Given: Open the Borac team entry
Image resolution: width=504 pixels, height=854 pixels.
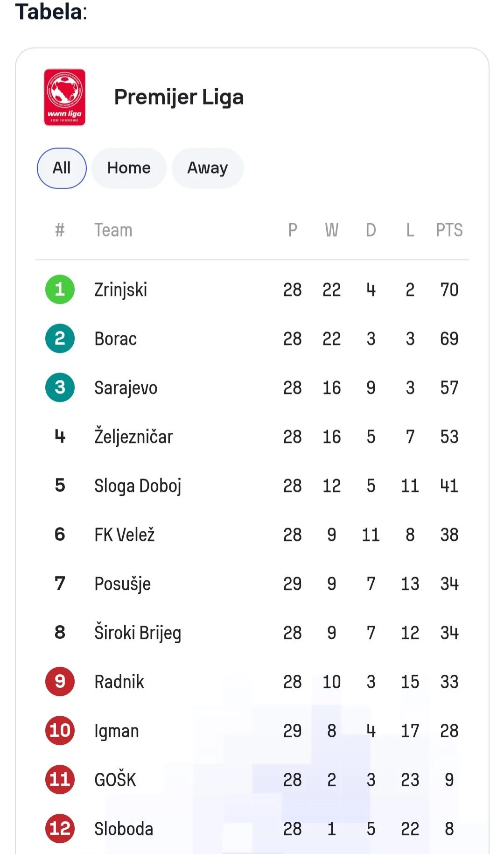Looking at the screenshot, I should (x=115, y=339).
